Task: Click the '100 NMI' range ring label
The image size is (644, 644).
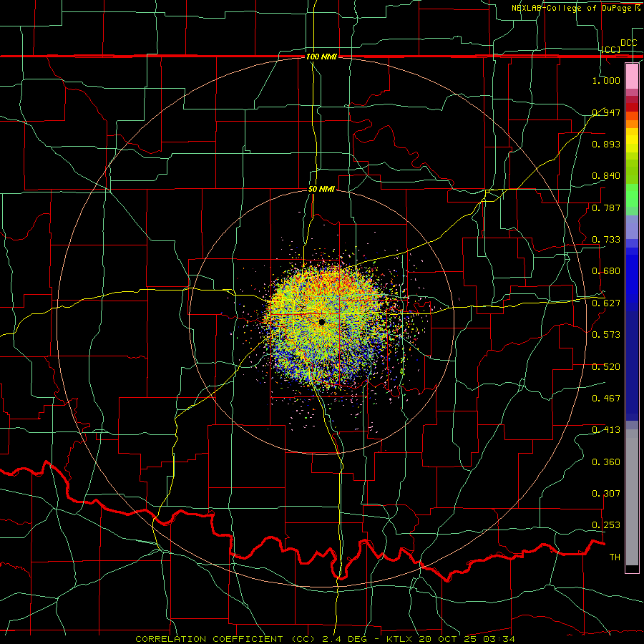Action: (321, 57)
